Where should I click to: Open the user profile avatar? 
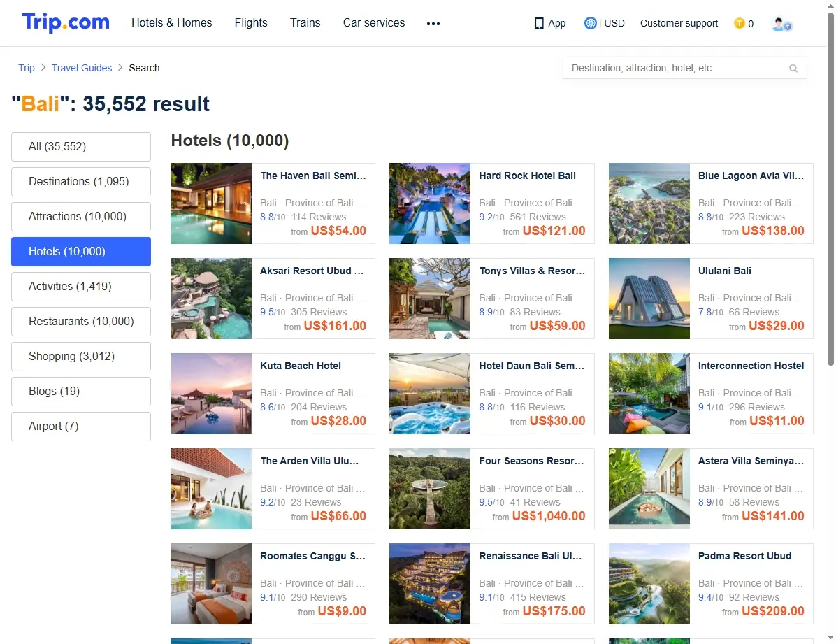[781, 24]
